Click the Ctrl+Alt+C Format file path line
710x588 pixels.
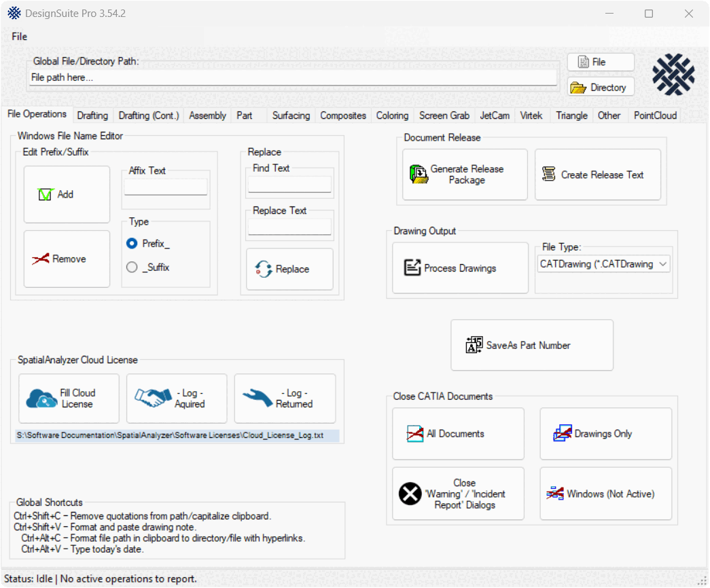[x=163, y=538]
